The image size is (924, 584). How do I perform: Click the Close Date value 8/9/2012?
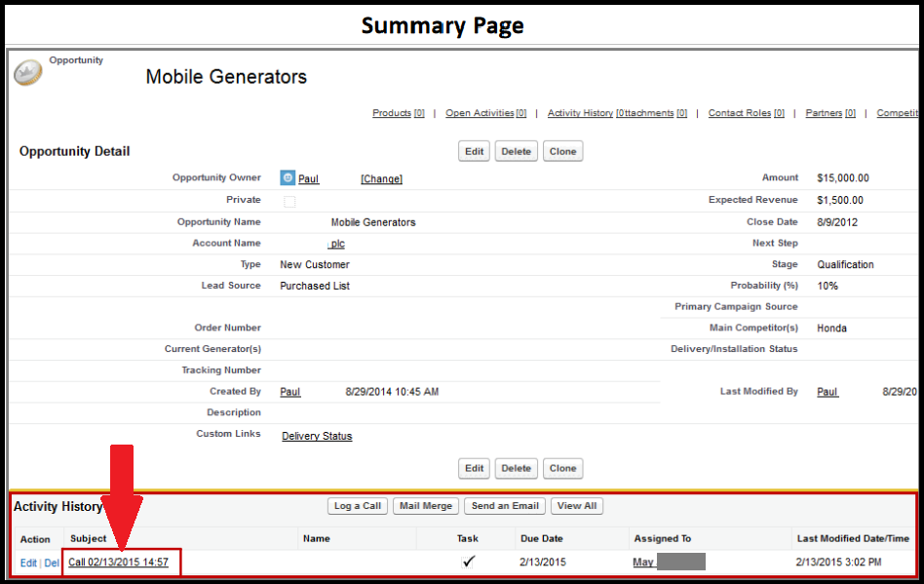[x=837, y=222]
